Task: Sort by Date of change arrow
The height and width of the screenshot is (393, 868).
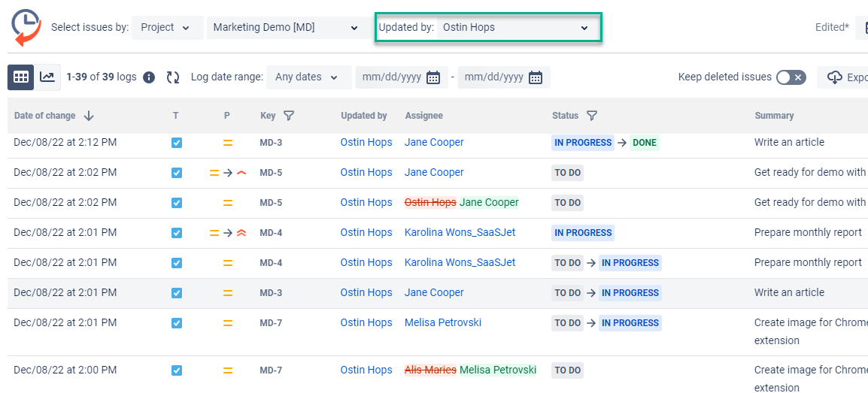Action: [89, 116]
